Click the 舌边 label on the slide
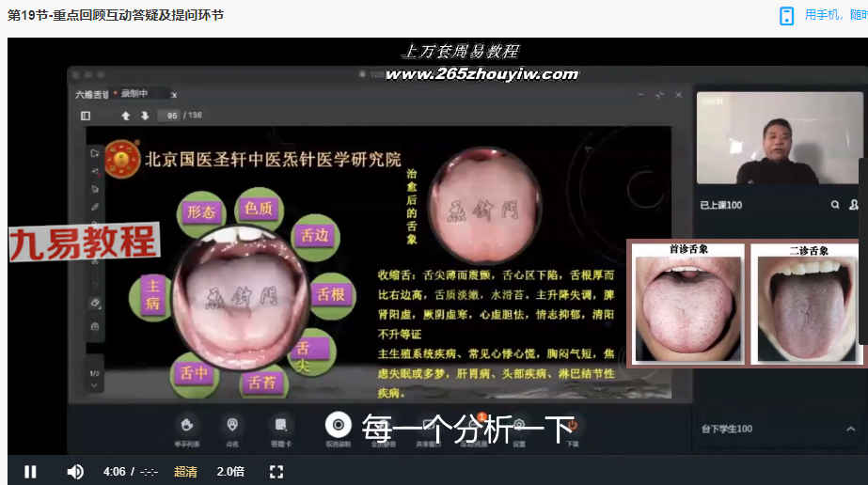The height and width of the screenshot is (485, 868). (x=315, y=236)
